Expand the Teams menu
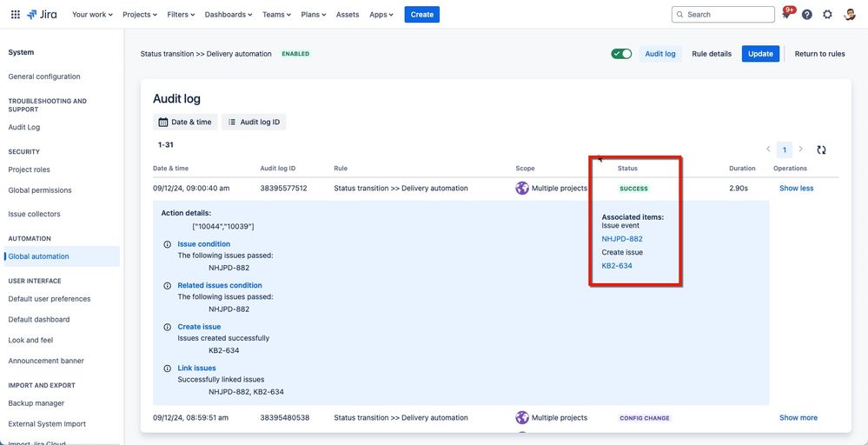The image size is (868, 445). click(277, 15)
